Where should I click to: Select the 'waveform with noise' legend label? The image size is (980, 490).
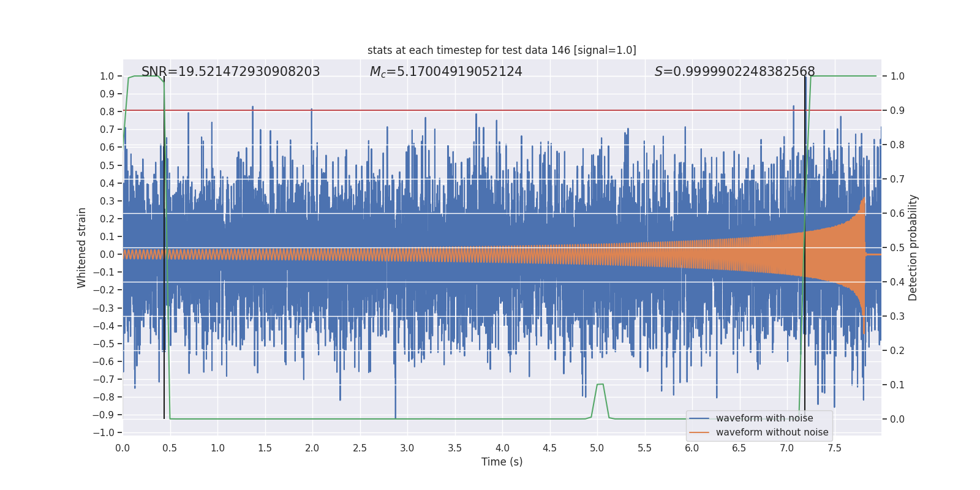pos(764,418)
